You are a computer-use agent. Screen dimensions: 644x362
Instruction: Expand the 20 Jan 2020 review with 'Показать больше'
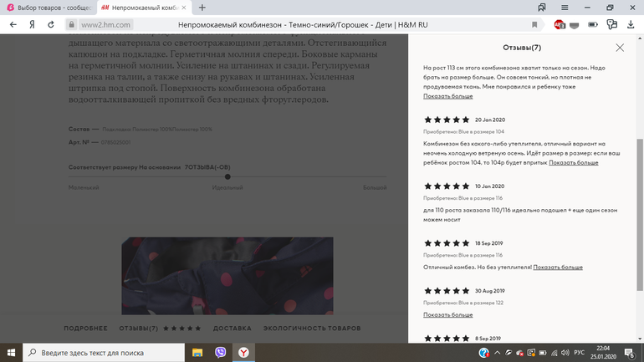pos(573,162)
